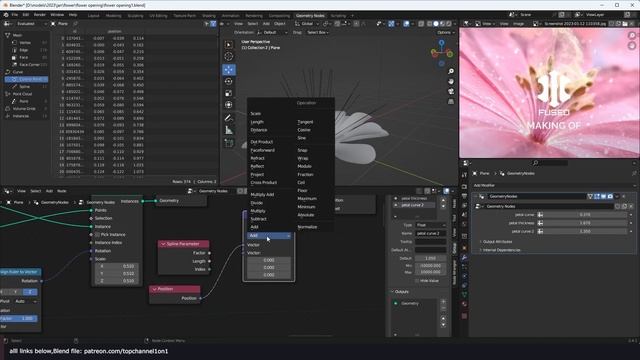Screen dimensions: 640x360
Task: Select Solid viewport shading icon
Action: coord(436,24)
